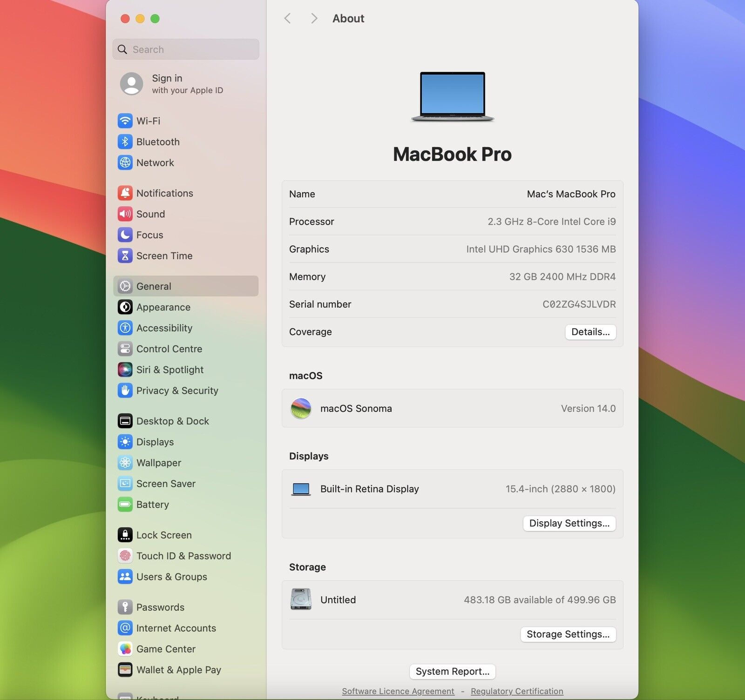Select the Control Centre icon
The height and width of the screenshot is (700, 745).
(x=125, y=349)
